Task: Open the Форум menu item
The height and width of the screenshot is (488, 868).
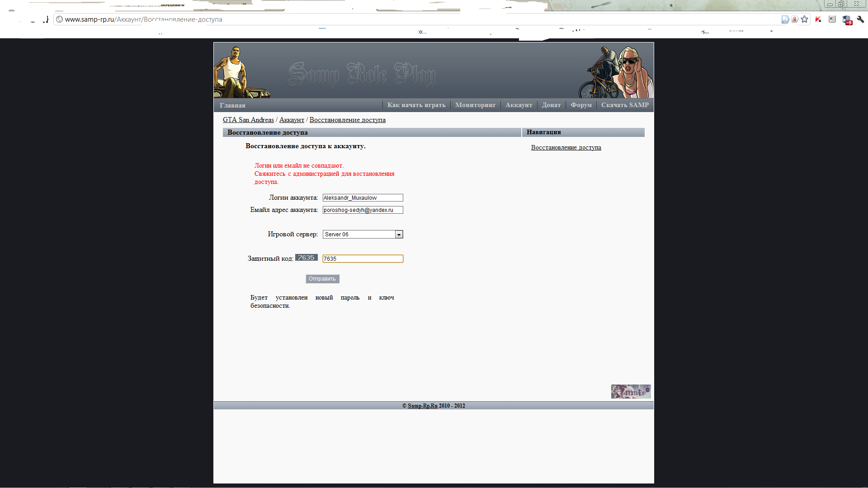Action: 581,105
